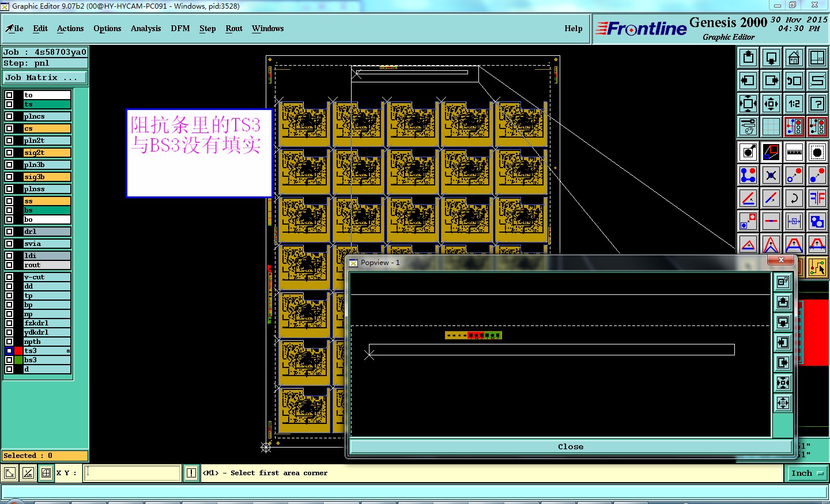Viewport: 830px width, 504px height.
Task: Click the exclamation mark status icon
Action: point(191,473)
